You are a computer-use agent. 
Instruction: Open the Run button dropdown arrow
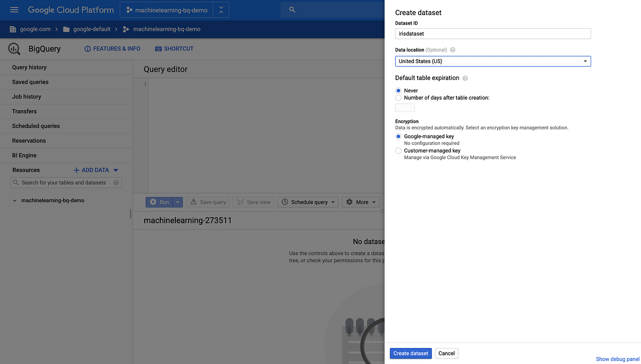point(178,202)
